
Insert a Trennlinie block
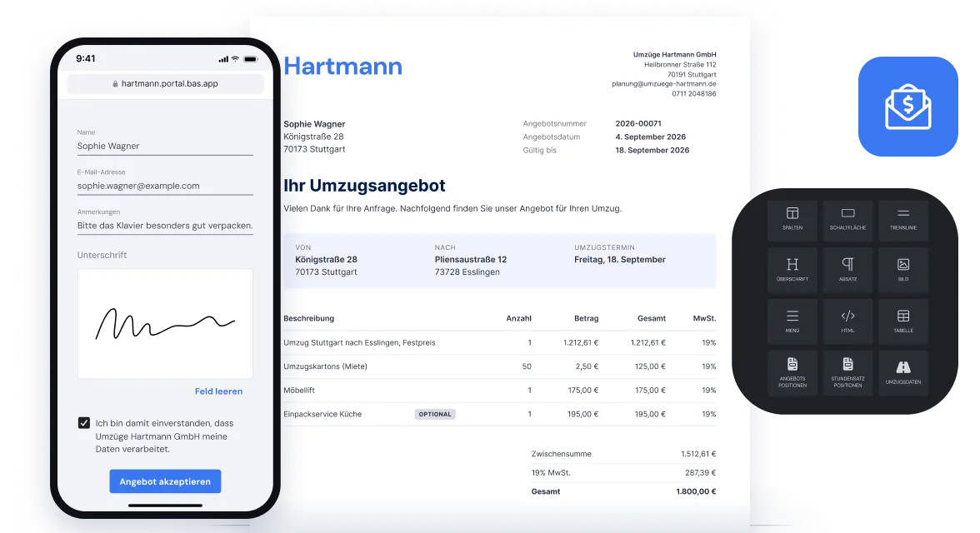tap(903, 220)
